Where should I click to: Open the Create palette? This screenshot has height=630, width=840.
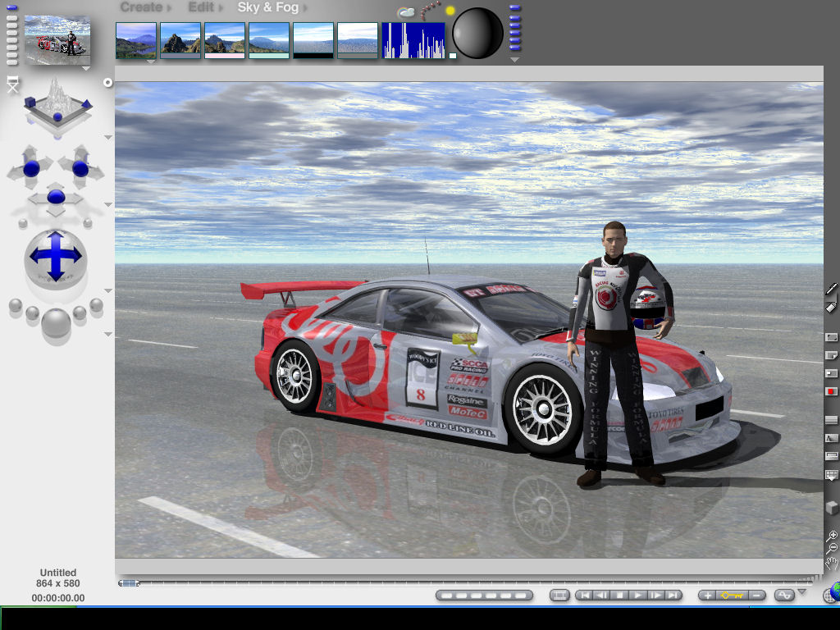(141, 7)
